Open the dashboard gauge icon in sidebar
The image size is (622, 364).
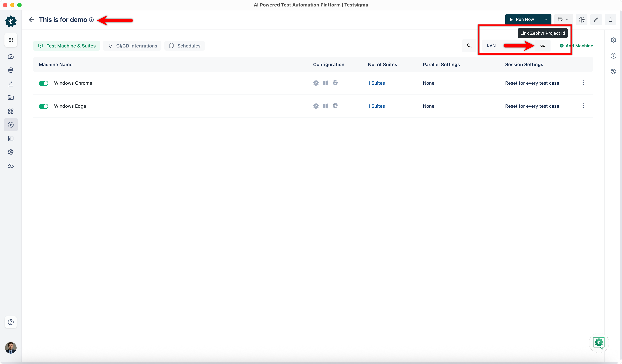coord(11,57)
